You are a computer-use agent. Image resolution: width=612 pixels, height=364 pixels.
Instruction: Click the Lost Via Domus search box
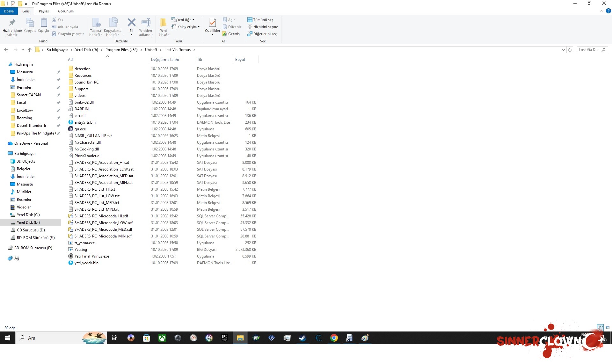click(592, 50)
